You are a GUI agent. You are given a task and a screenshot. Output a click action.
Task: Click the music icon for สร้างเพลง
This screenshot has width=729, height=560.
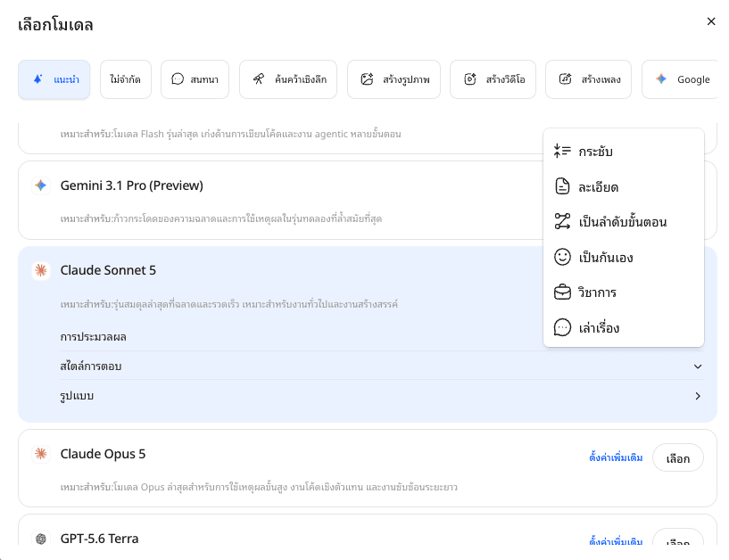(x=565, y=79)
